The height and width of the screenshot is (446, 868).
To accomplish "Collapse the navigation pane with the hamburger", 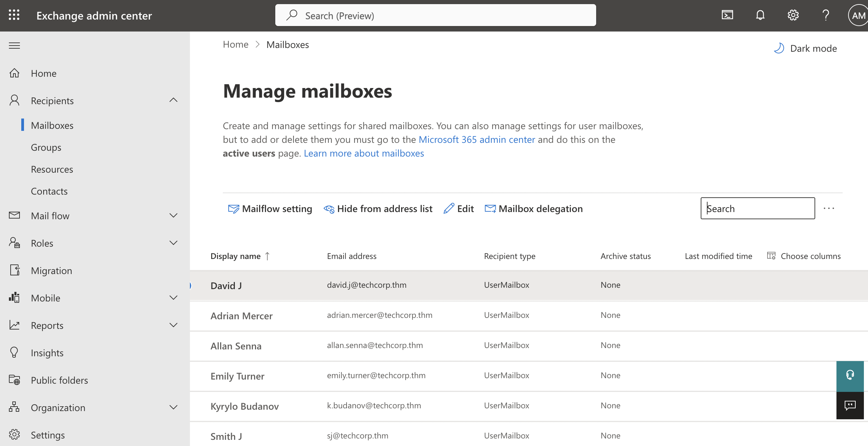I will pyautogui.click(x=14, y=45).
